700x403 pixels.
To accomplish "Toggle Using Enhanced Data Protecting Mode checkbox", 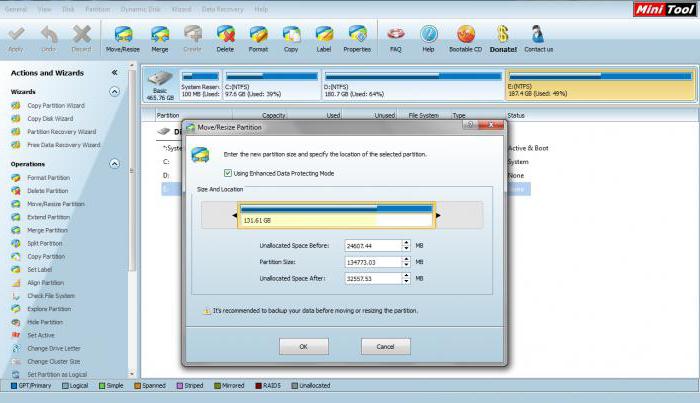I will point(229,173).
